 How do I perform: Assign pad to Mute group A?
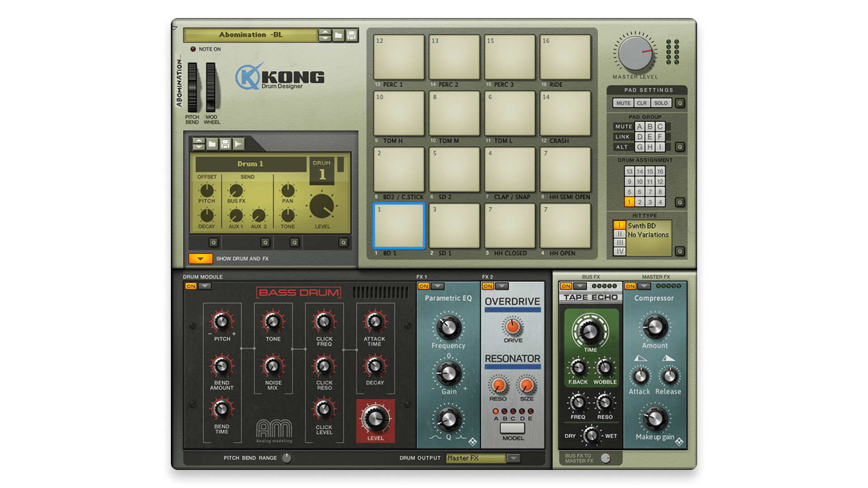pos(640,127)
